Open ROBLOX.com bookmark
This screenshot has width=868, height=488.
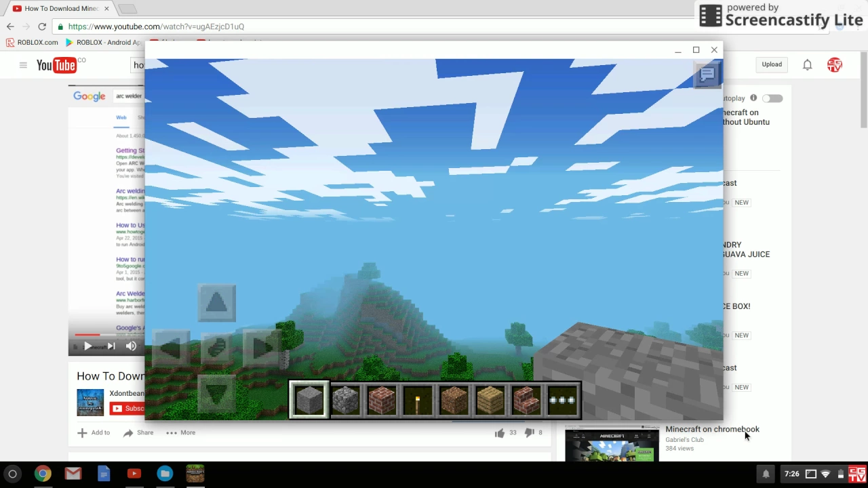coord(31,42)
